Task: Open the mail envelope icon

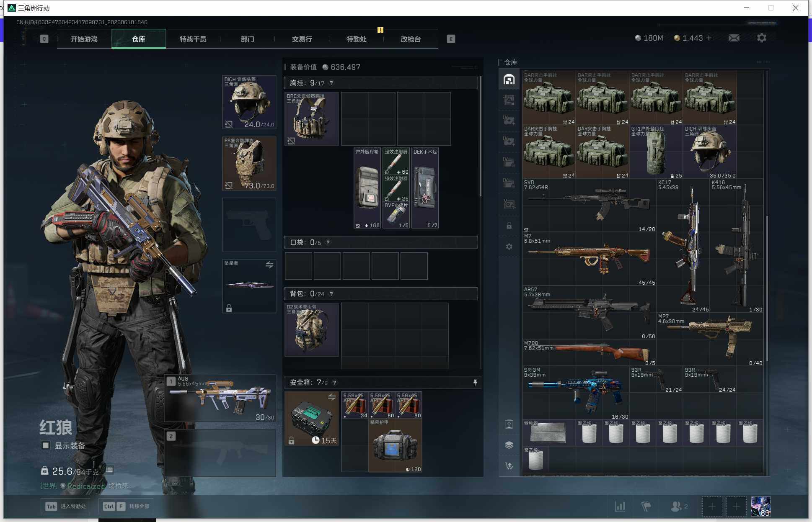Action: [734, 38]
